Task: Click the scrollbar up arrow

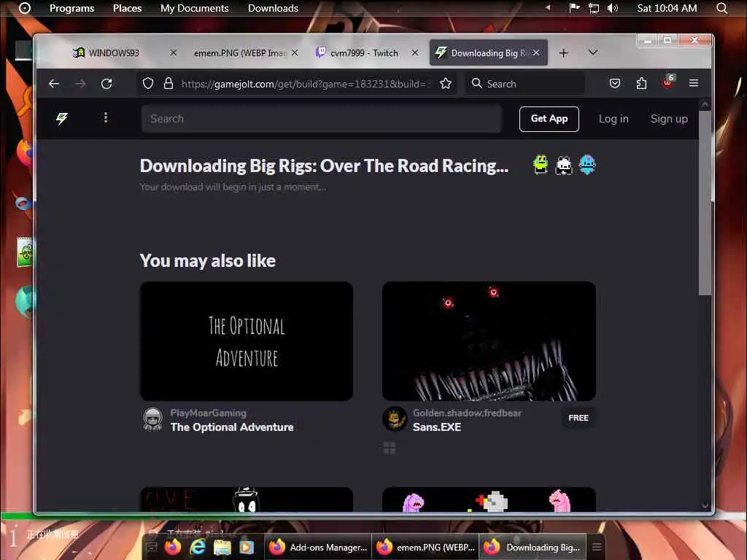Action: (705, 104)
